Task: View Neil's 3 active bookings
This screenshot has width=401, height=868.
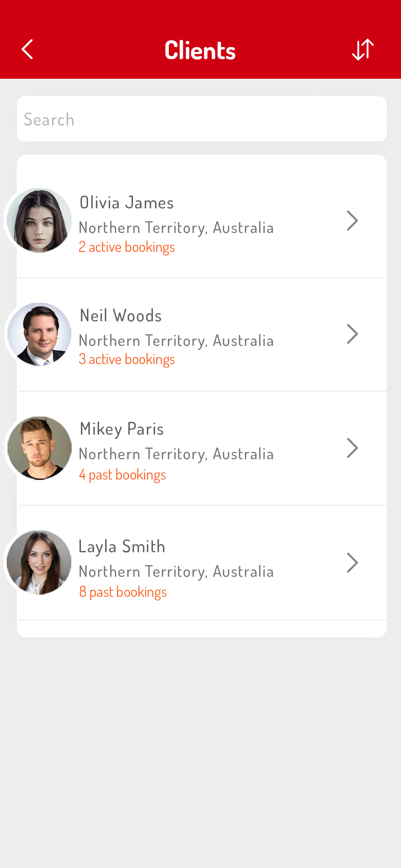Action: (127, 360)
